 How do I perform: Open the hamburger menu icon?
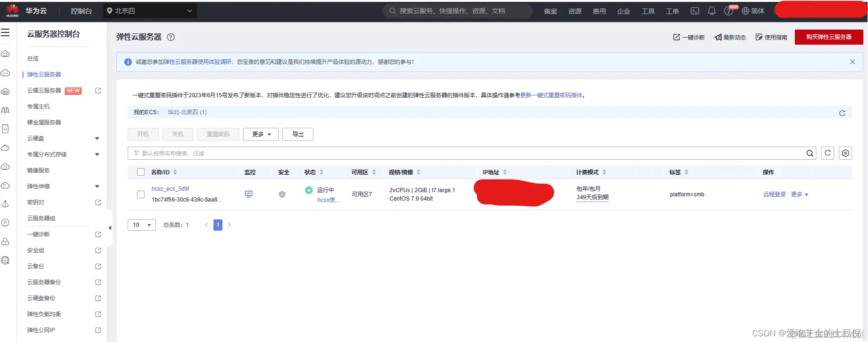5,32
